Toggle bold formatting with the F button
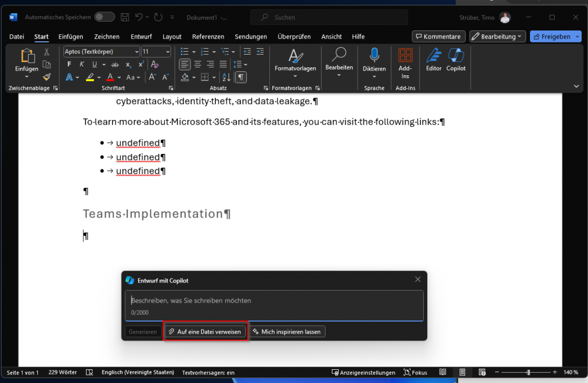Screen dimensions: 588x383 69,64
